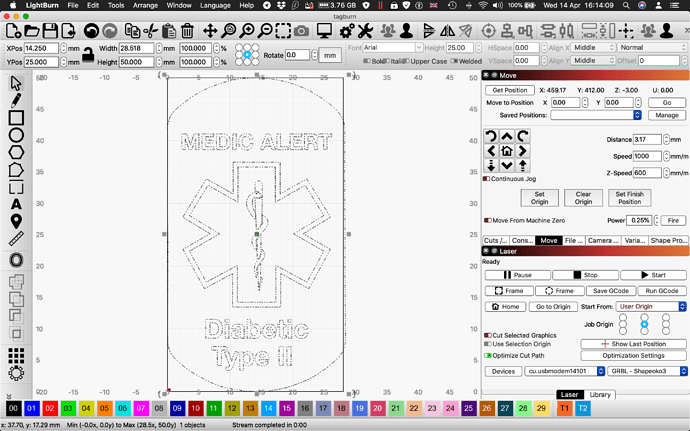
Task: Expand Saved Positions dropdown
Action: coord(596,115)
